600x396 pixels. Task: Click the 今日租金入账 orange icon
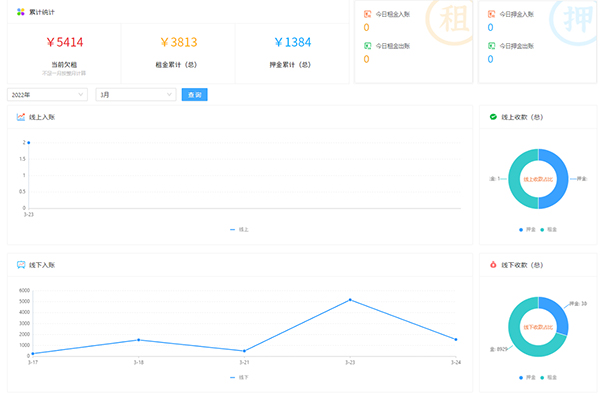pyautogui.click(x=367, y=14)
